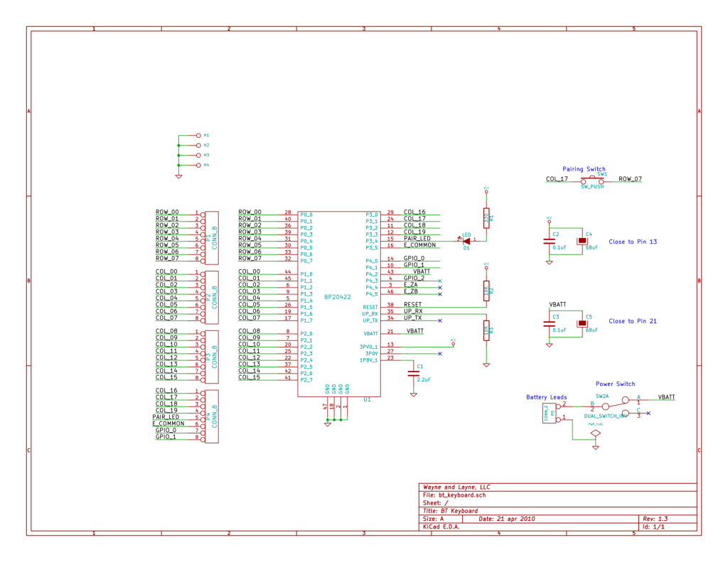The height and width of the screenshot is (562, 728).
Task: Click the LED D1 symbol
Action: (466, 242)
